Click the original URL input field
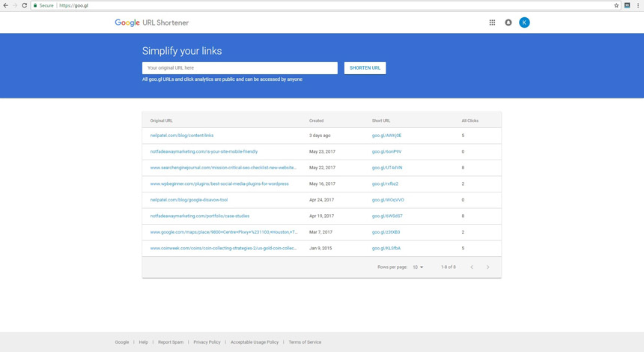Screen dimensions: 644x352 240,68
